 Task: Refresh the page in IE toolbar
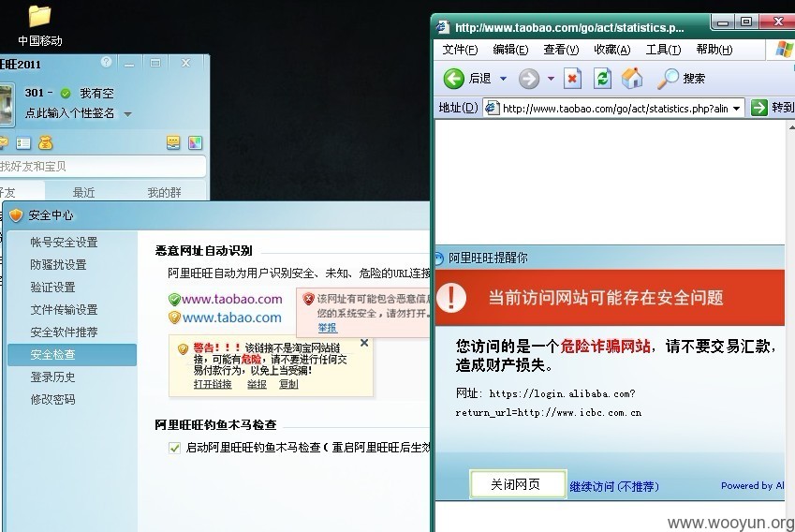(602, 79)
